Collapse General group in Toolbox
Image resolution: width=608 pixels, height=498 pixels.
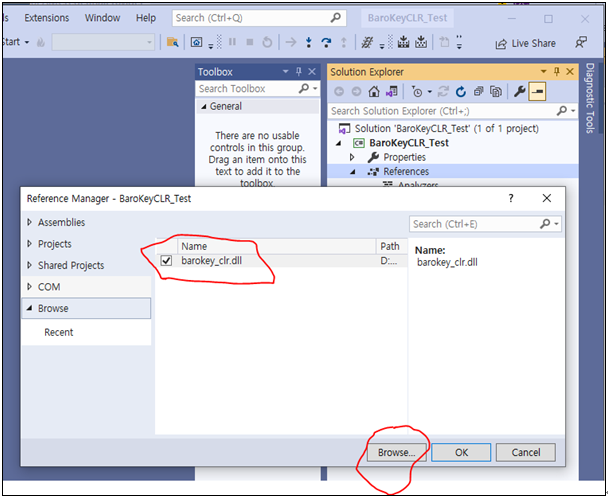(204, 107)
